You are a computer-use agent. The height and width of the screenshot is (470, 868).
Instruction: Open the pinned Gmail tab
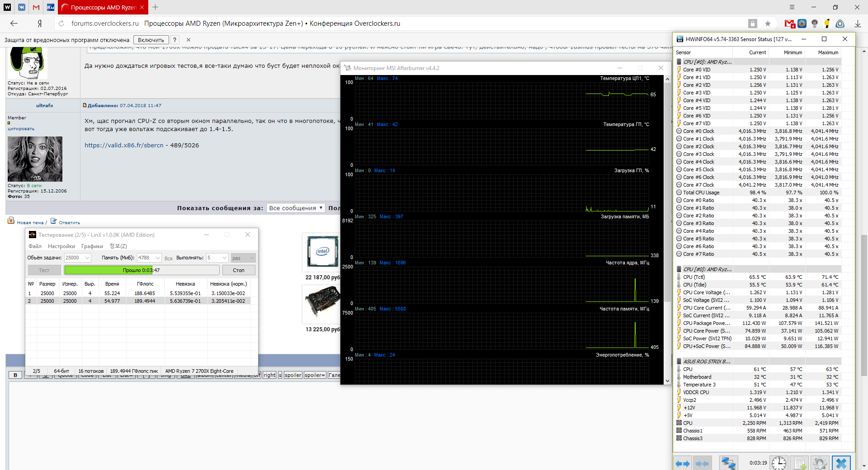tap(36, 7)
